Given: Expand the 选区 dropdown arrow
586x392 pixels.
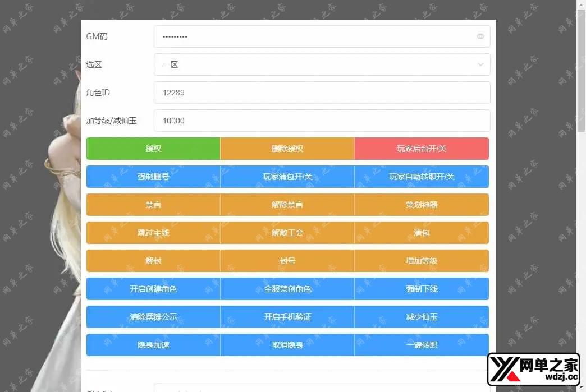Looking at the screenshot, I should (x=480, y=64).
